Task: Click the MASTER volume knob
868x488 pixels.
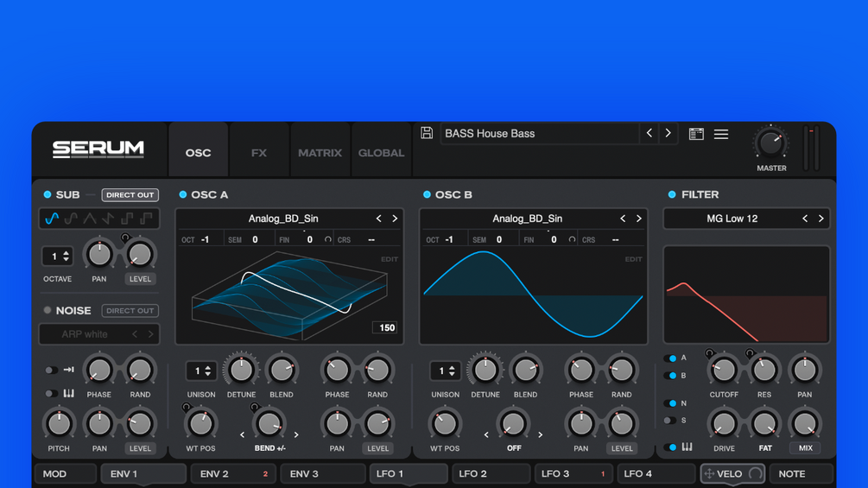Action: click(x=770, y=143)
